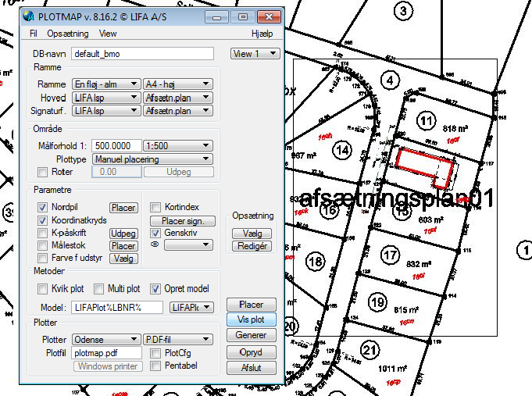Enable the Roter checkbox
The height and width of the screenshot is (396, 532).
[42, 172]
